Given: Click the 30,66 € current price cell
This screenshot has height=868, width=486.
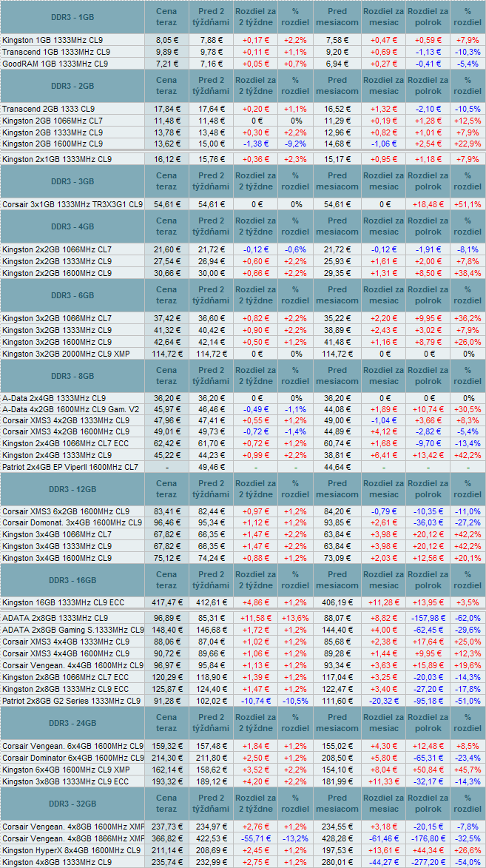Looking at the screenshot, I should point(166,274).
